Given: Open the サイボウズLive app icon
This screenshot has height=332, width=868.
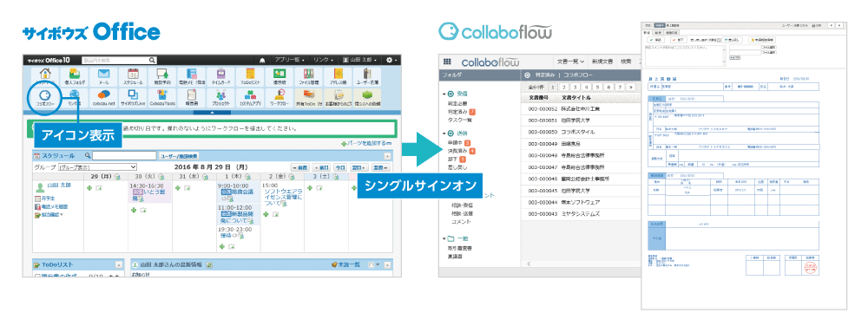Looking at the screenshot, I should pyautogui.click(x=133, y=98).
